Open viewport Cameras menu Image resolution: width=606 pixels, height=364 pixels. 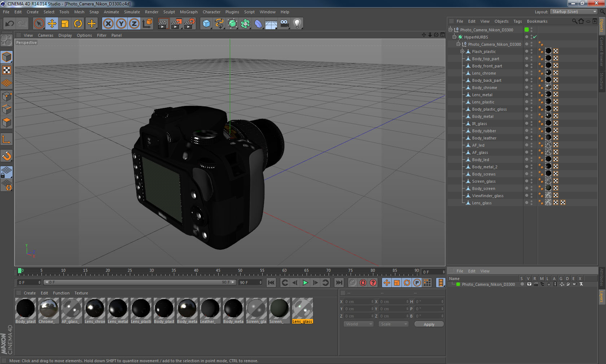coord(45,35)
